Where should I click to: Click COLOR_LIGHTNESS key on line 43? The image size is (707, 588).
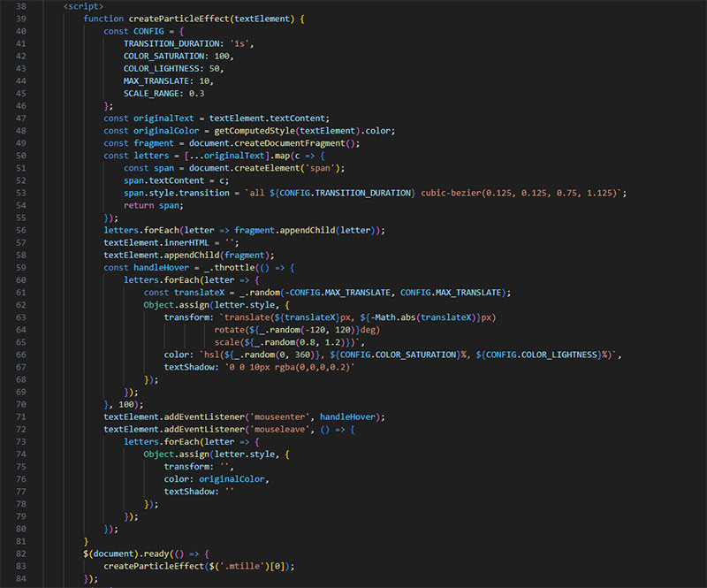(x=162, y=69)
